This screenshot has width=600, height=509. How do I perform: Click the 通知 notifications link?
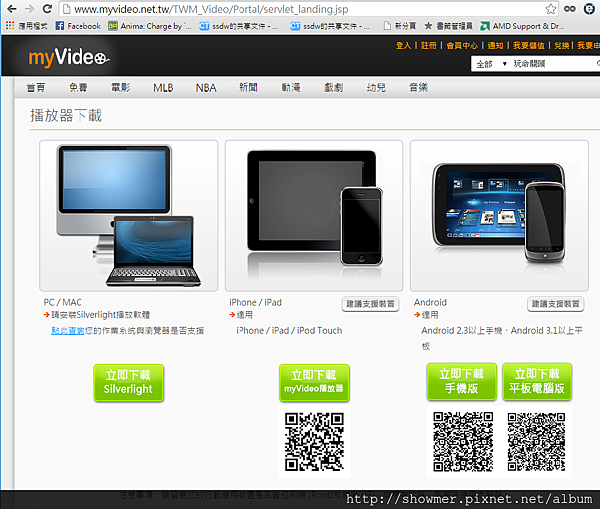tap(496, 46)
